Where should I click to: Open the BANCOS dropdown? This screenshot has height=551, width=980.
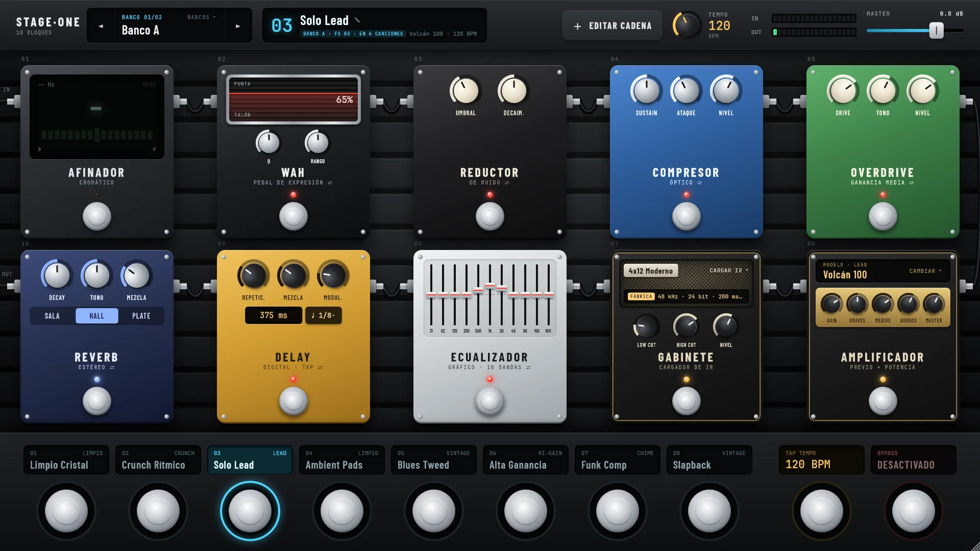pyautogui.click(x=201, y=17)
